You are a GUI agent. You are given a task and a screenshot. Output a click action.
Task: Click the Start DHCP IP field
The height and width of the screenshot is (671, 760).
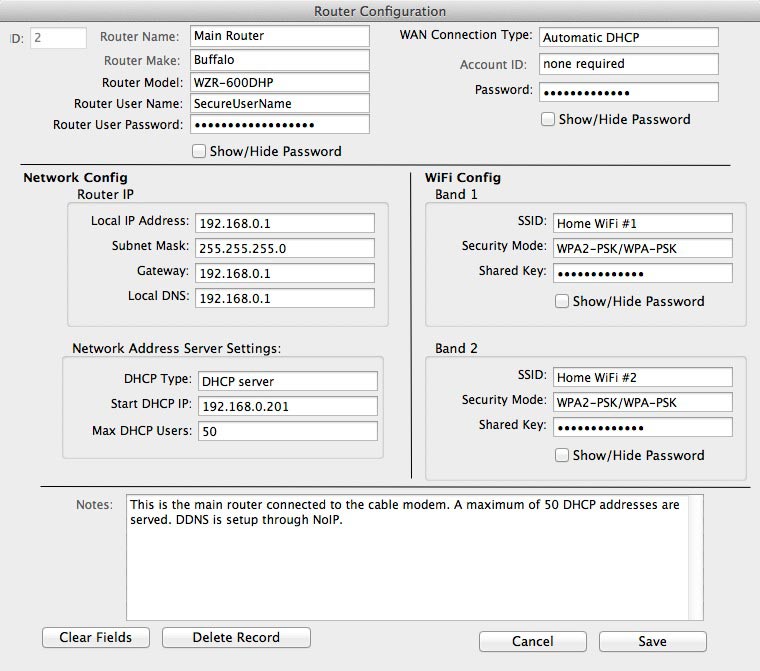(x=287, y=406)
